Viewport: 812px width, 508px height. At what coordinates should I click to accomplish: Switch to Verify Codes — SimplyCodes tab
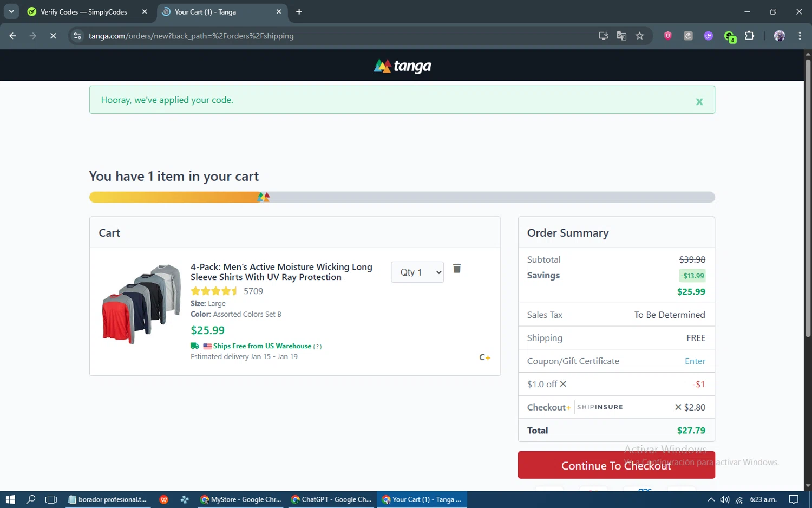point(84,12)
